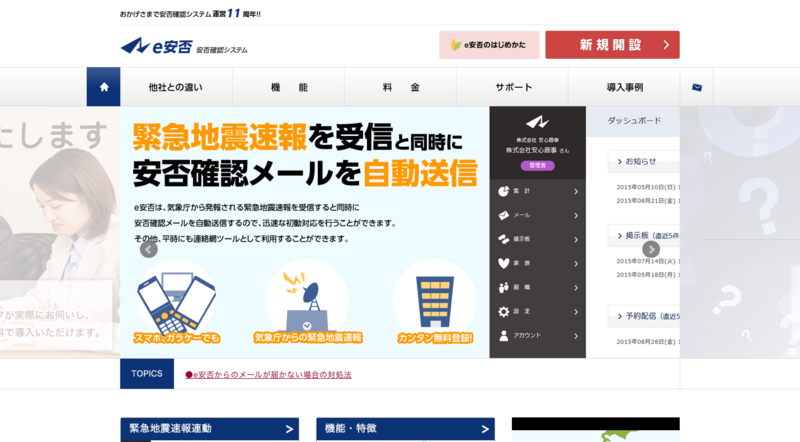Open the 掲示板 dashboard section
Screen dimensions: 800x442
(643, 235)
